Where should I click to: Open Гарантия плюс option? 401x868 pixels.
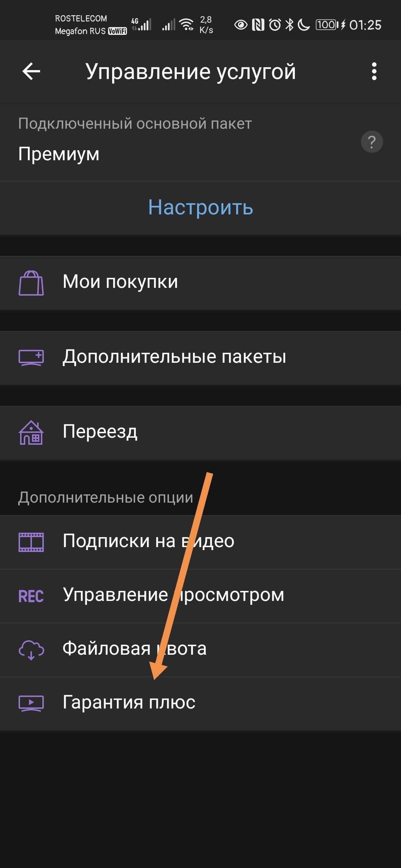coord(200,704)
